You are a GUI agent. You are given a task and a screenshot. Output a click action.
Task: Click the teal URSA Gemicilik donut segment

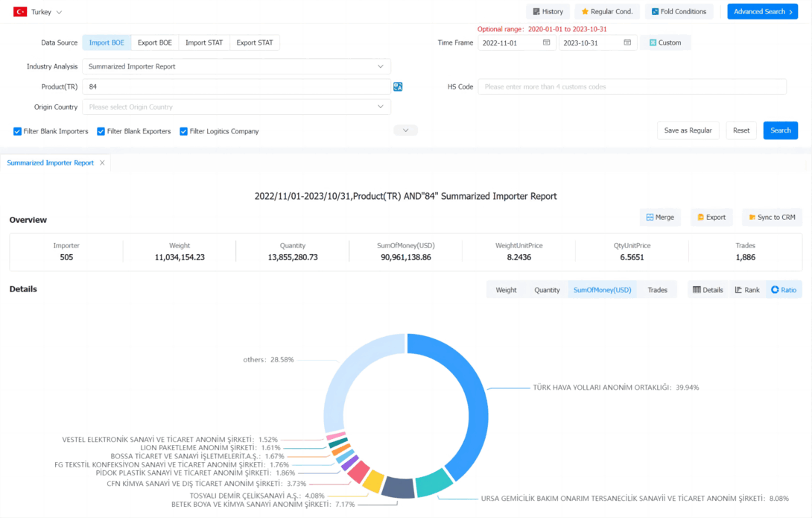click(434, 483)
